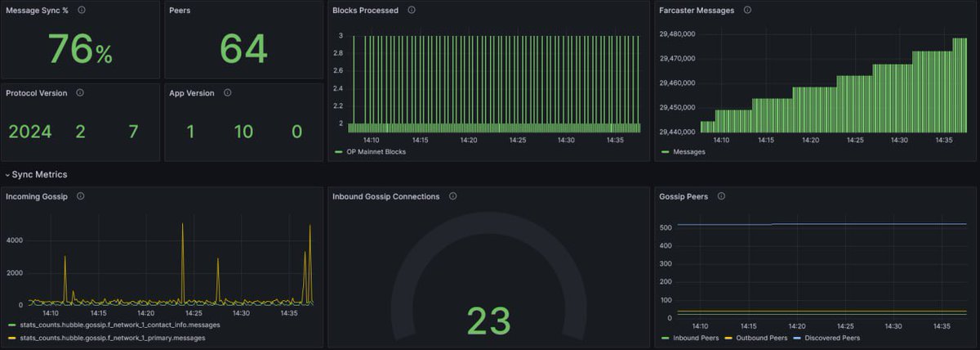Click info icon beside Gossip Peers title
Viewport: 980px width, 350px height.
721,196
